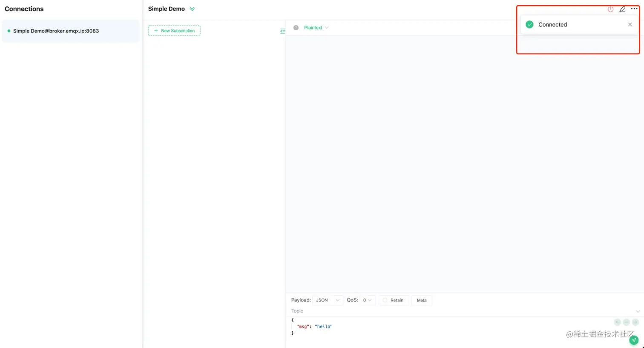Click the green check icon in notification
The image size is (644, 348).
click(529, 25)
